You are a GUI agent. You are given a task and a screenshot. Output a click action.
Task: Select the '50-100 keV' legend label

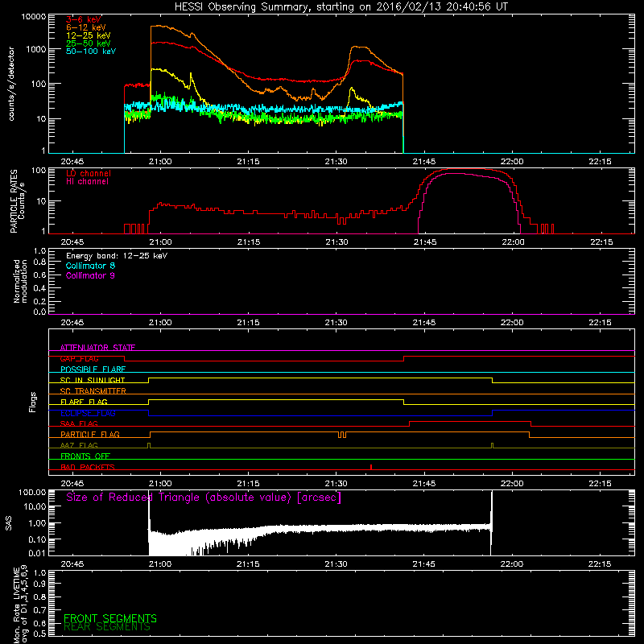pos(91,52)
